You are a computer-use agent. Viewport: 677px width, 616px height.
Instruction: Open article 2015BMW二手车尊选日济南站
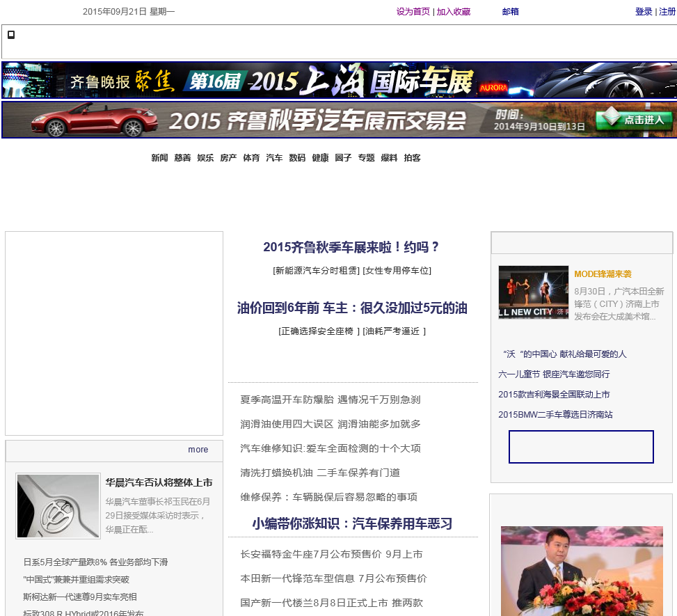[x=555, y=415]
